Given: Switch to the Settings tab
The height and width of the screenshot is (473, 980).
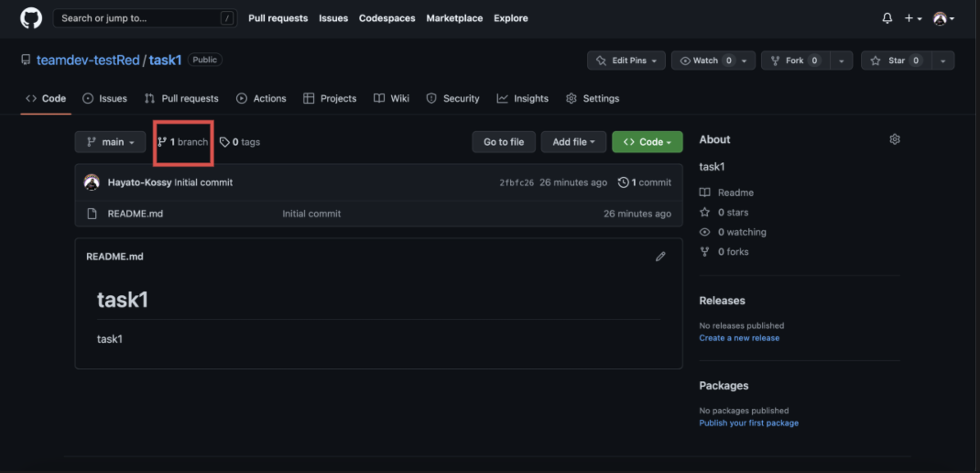Looking at the screenshot, I should pyautogui.click(x=592, y=98).
